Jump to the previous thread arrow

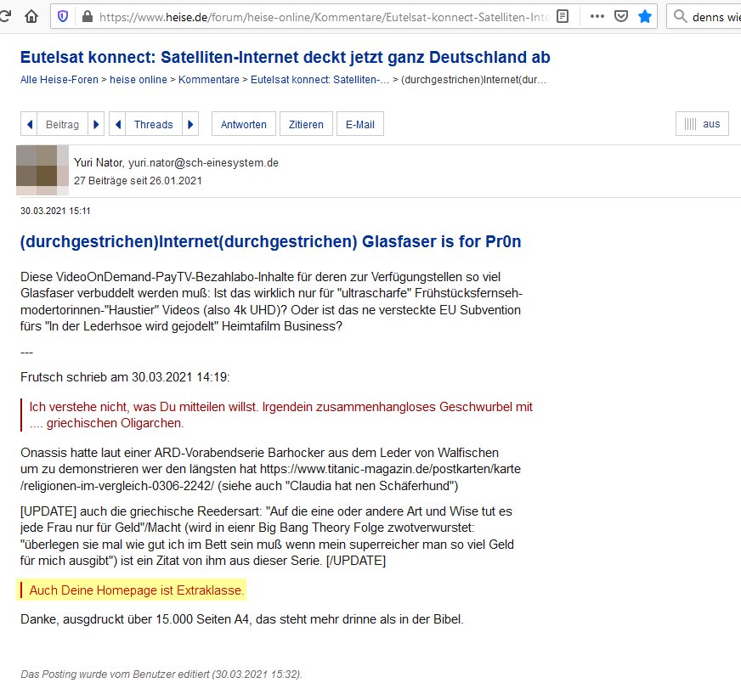[118, 124]
